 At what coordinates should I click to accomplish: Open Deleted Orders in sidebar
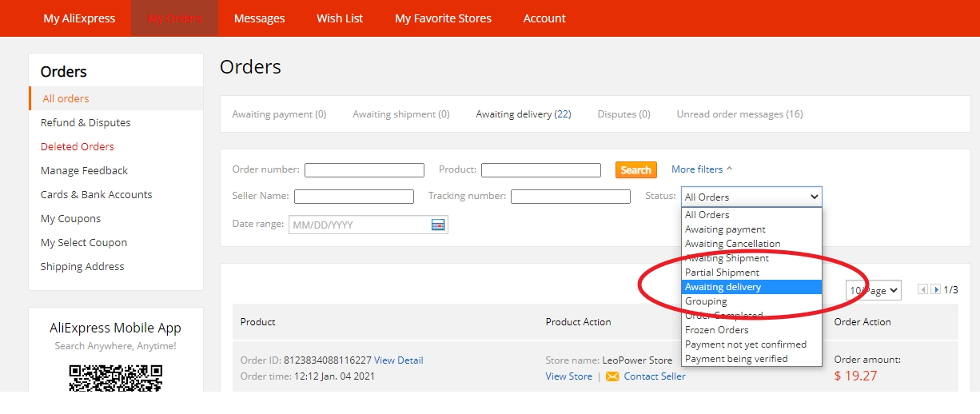(x=78, y=146)
